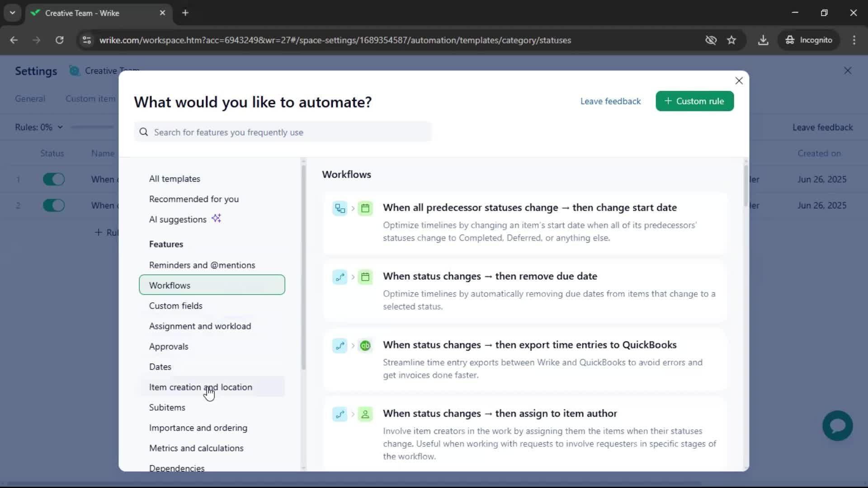Image resolution: width=868 pixels, height=488 pixels.
Task: Select Importance and ordering category
Action: (x=212, y=427)
